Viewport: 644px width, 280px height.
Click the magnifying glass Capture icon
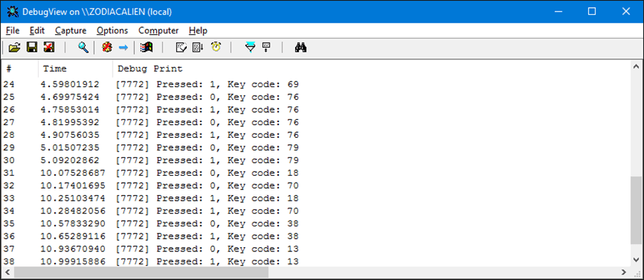click(x=83, y=47)
